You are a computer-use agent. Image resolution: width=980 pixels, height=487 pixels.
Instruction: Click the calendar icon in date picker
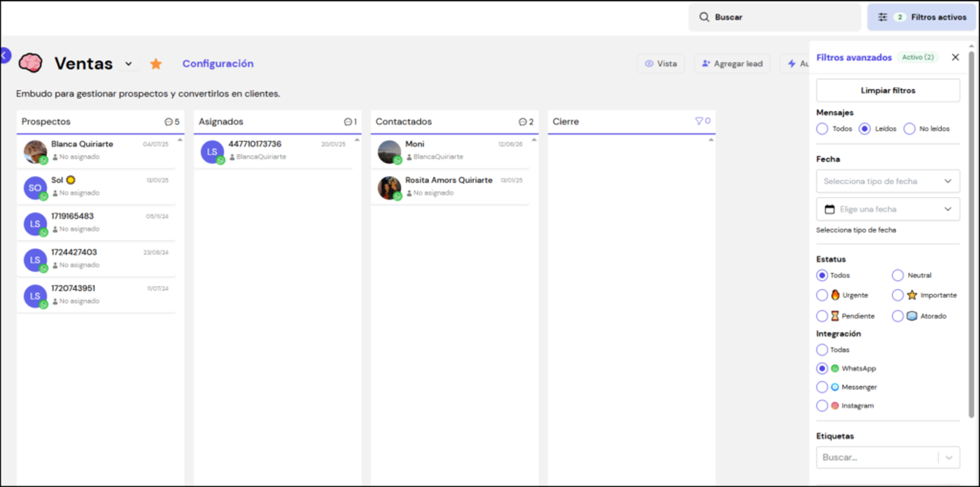click(x=829, y=209)
